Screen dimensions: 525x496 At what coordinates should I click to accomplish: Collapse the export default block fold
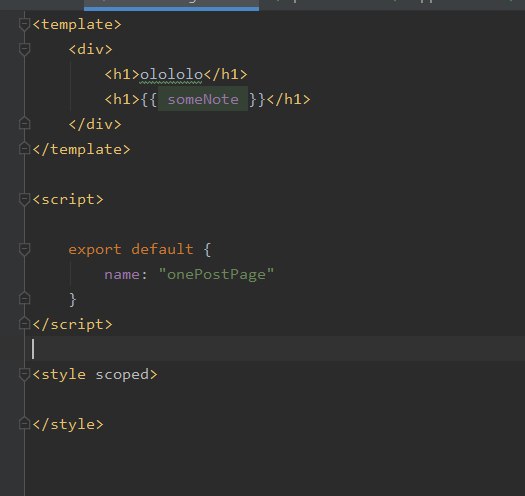point(24,250)
